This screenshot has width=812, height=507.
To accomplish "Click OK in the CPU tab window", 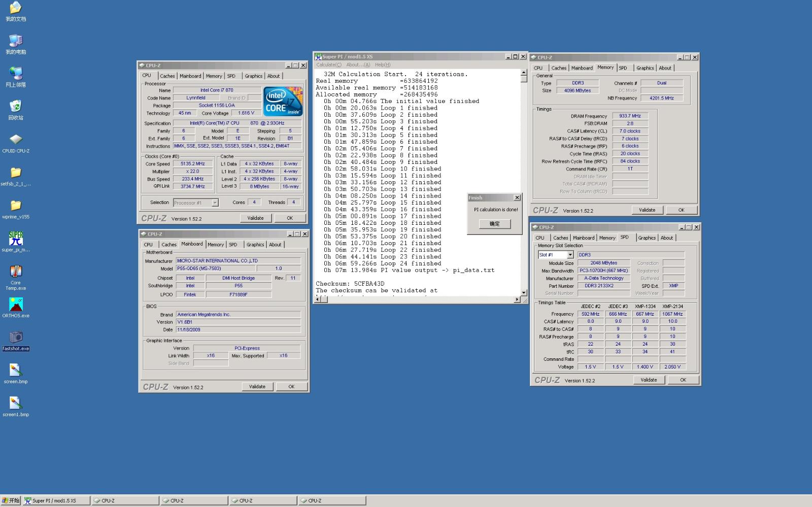I will click(x=290, y=218).
